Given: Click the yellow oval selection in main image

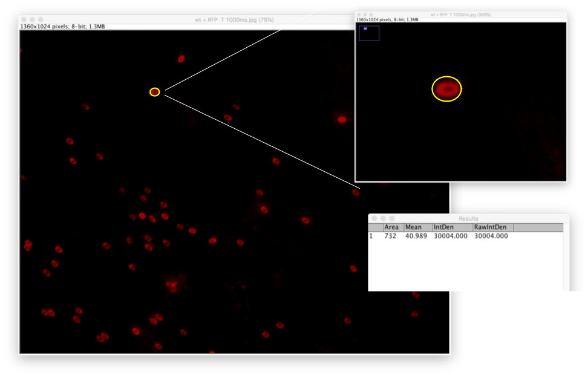Looking at the screenshot, I should pyautogui.click(x=155, y=92).
